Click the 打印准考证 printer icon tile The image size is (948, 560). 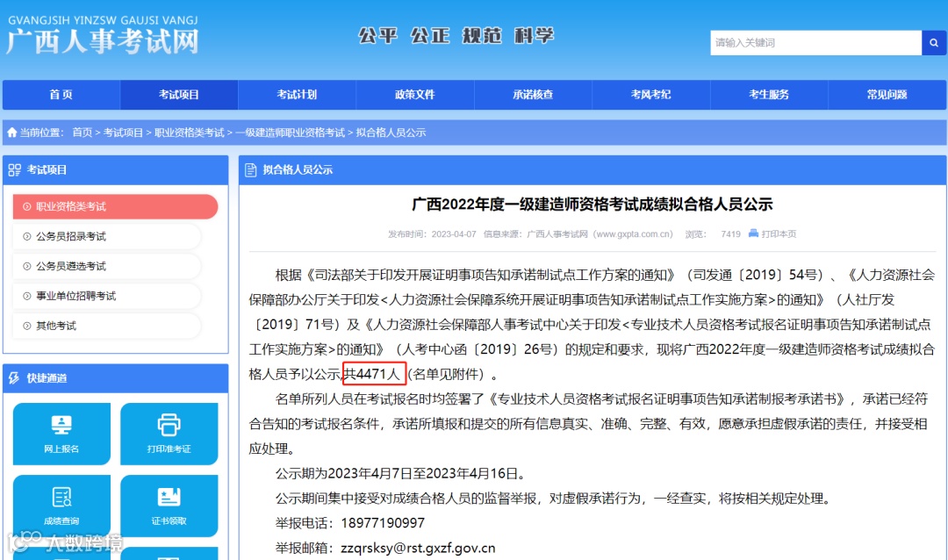click(x=169, y=434)
